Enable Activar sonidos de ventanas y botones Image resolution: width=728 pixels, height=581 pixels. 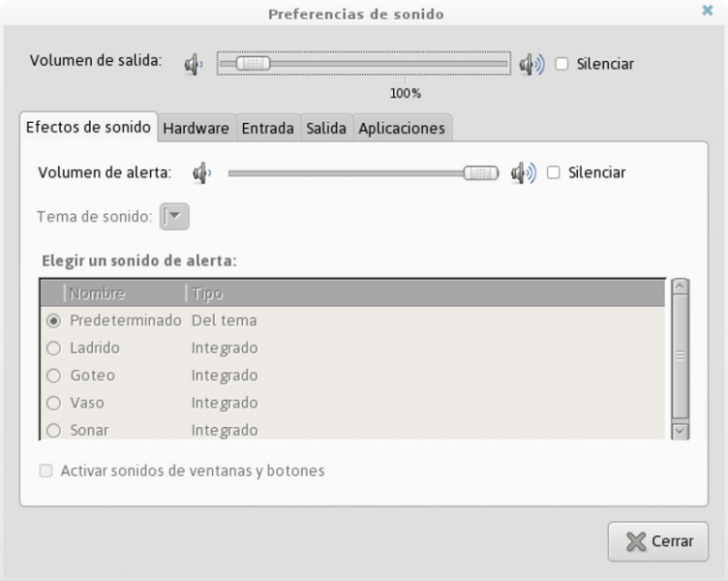[45, 471]
